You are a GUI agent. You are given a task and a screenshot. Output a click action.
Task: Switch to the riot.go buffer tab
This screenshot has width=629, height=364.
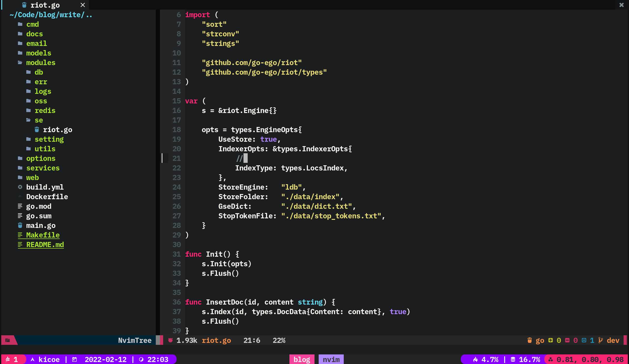(45, 5)
